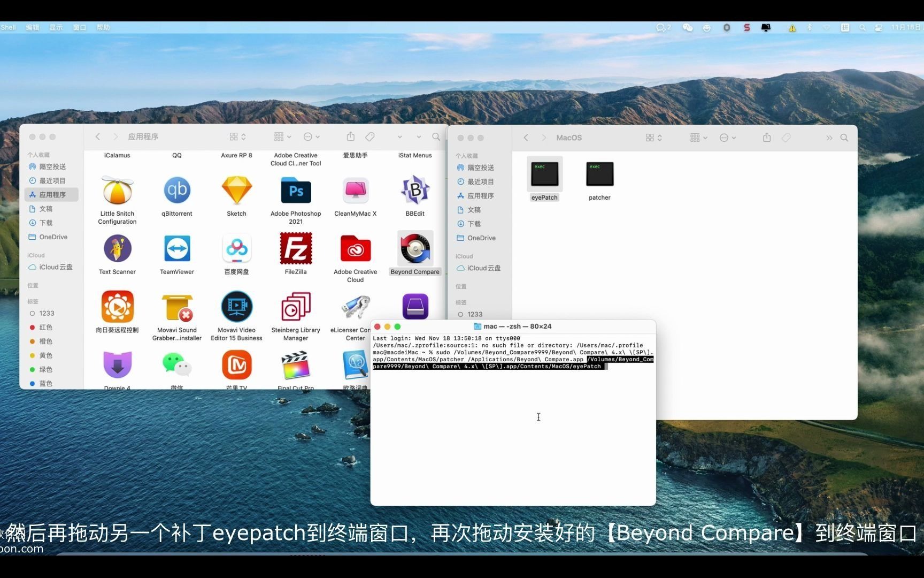
Task: Select the 百度网盘 app icon
Action: (236, 249)
